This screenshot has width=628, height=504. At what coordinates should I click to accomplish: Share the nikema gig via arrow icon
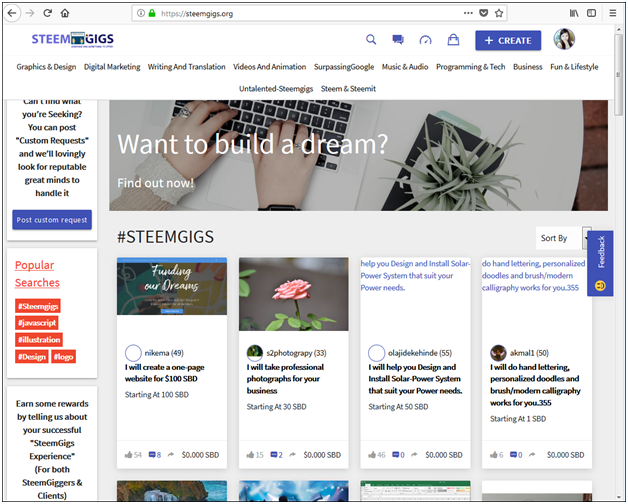171,455
